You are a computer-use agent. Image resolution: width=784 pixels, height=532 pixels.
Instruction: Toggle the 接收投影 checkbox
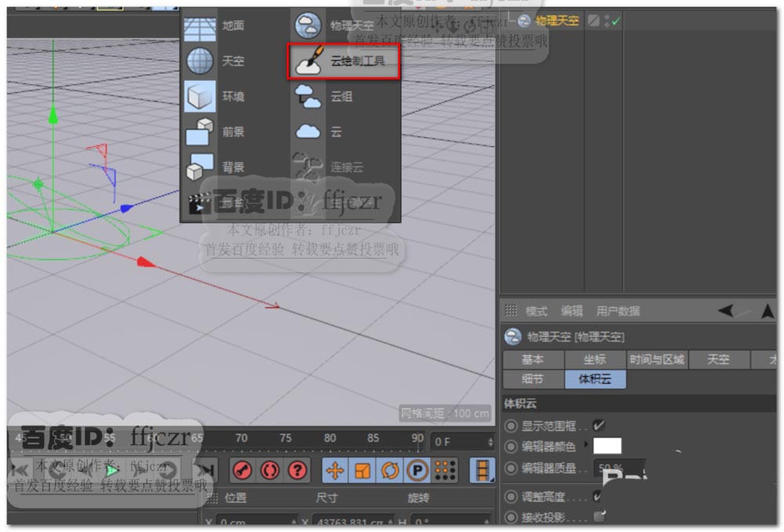[x=599, y=516]
